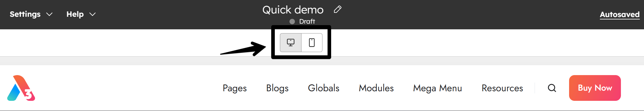
Task: Open the Resources navigation item
Action: point(502,88)
